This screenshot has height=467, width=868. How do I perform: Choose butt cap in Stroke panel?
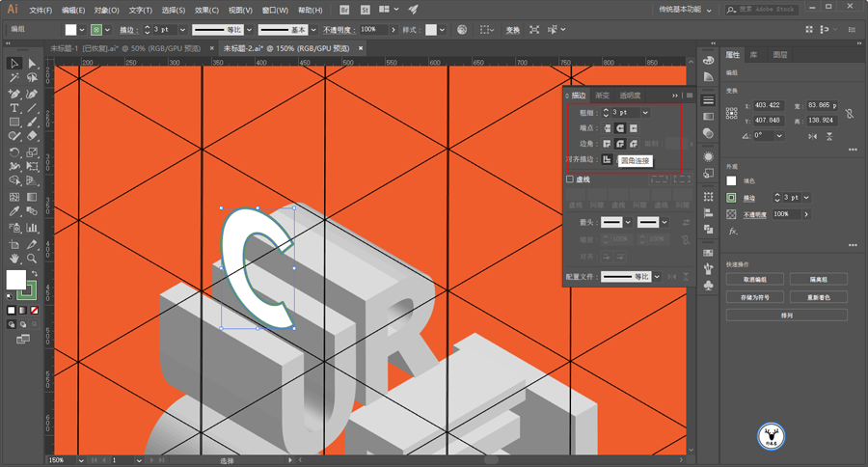tap(608, 128)
